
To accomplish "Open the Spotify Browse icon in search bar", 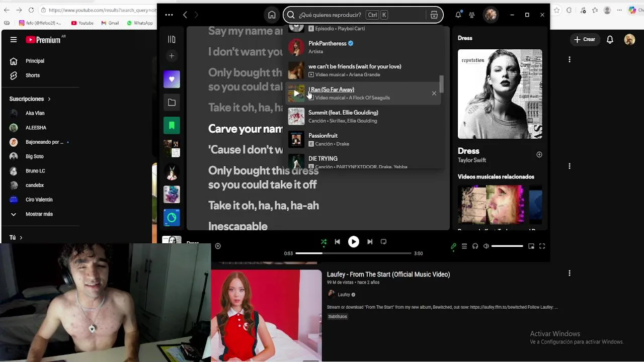I will coord(434,15).
